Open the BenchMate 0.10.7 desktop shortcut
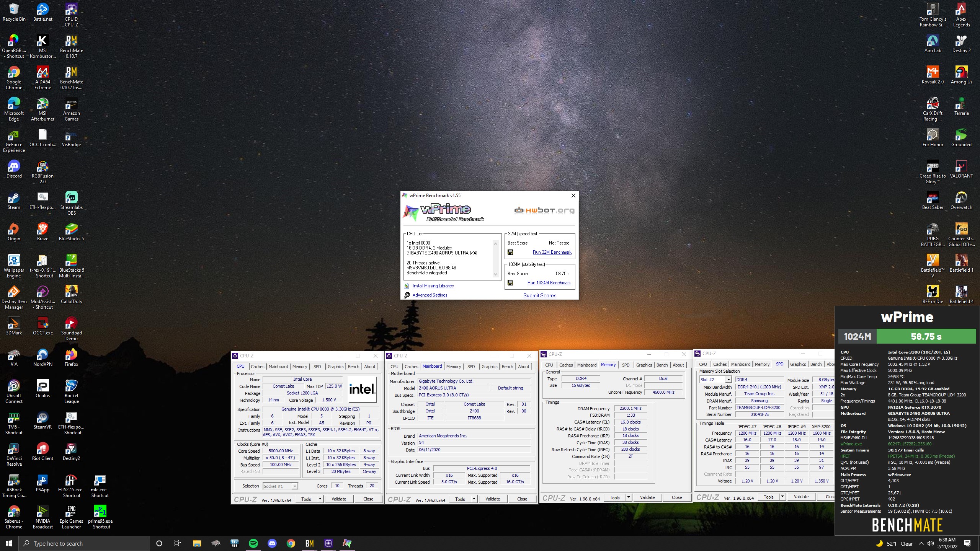The width and height of the screenshot is (980, 551). tap(71, 46)
